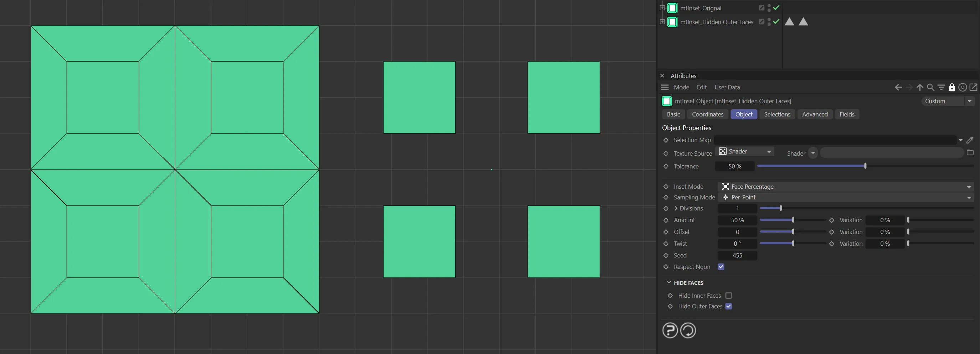This screenshot has width=980, height=354.
Task: Expand the Divisions parameter arrow
Action: pyautogui.click(x=676, y=208)
